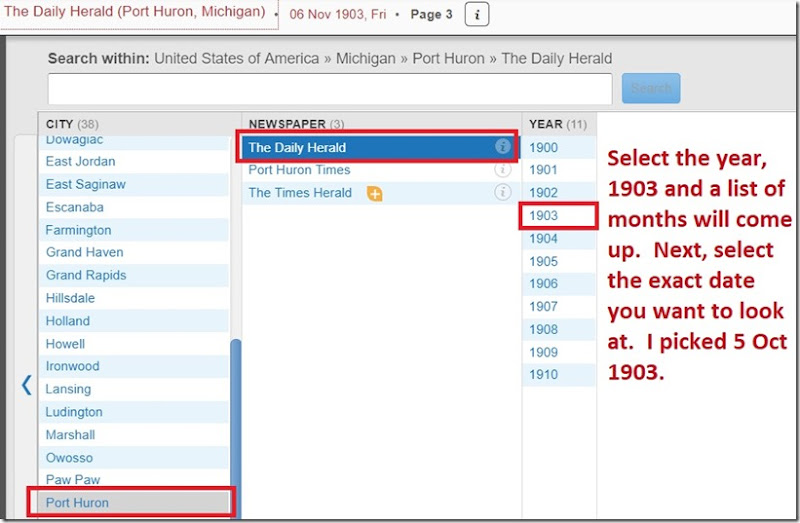800x523 pixels.
Task: Pick 1907 from the year list
Action: point(559,307)
